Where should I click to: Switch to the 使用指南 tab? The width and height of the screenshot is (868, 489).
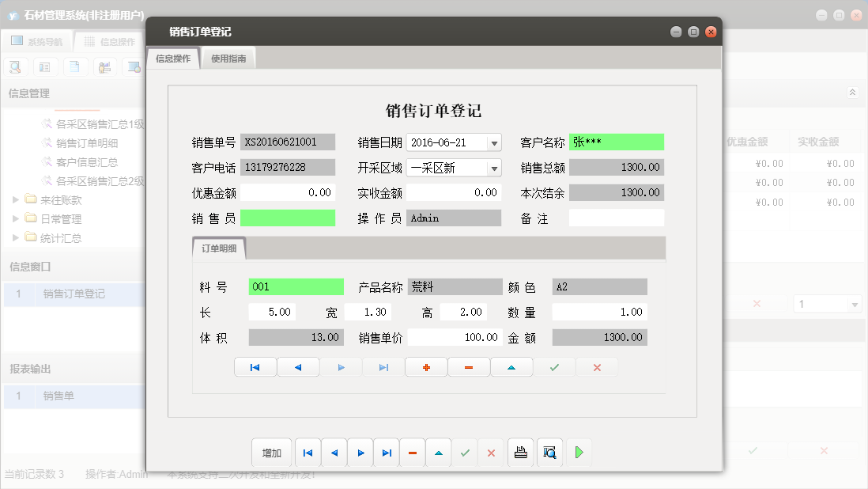point(228,57)
